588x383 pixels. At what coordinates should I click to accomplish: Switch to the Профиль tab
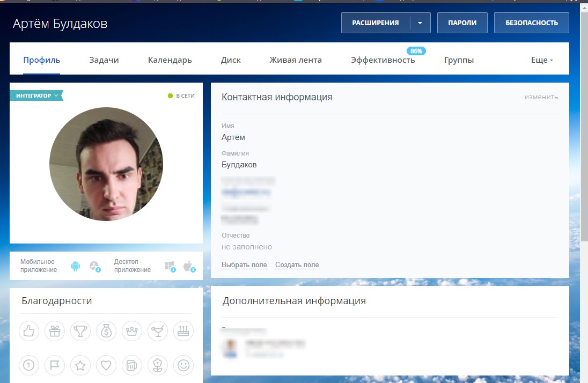42,60
